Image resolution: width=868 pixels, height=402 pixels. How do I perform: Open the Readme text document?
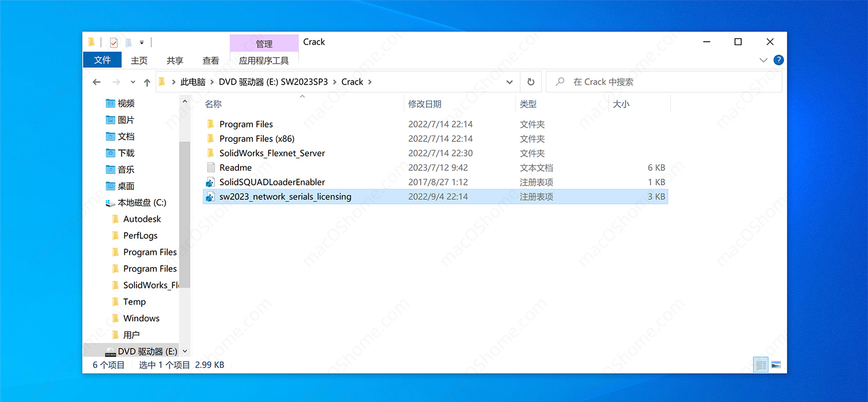pos(236,167)
